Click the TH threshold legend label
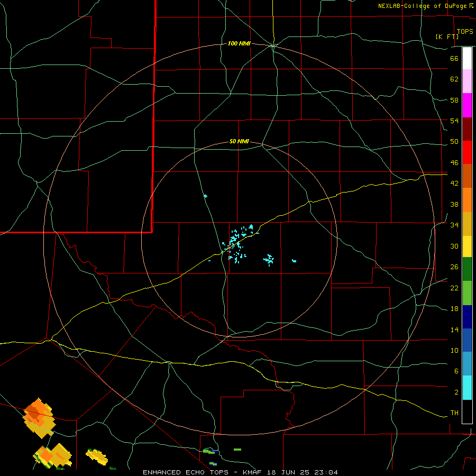Screen dimensions: 476x476 pyautogui.click(x=454, y=413)
